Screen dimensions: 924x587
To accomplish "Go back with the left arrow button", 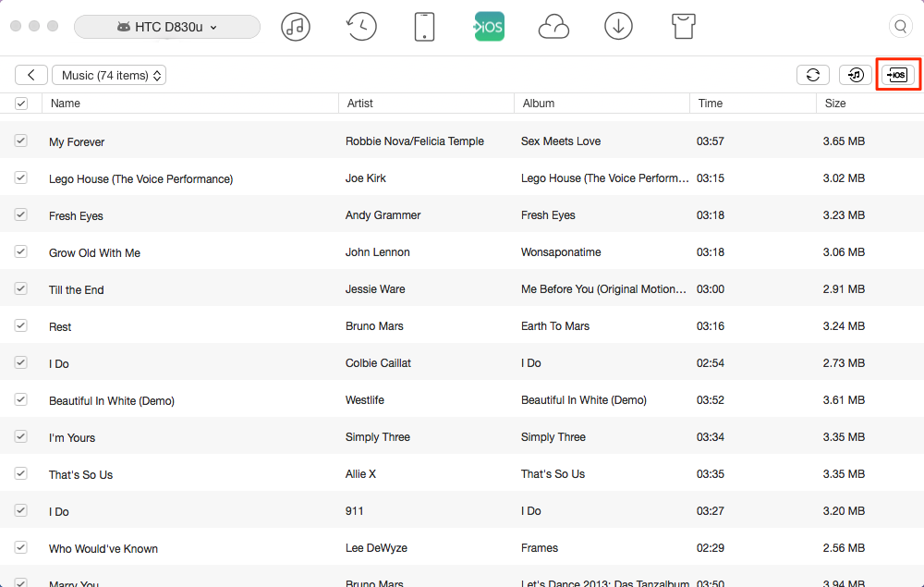I will [x=31, y=75].
